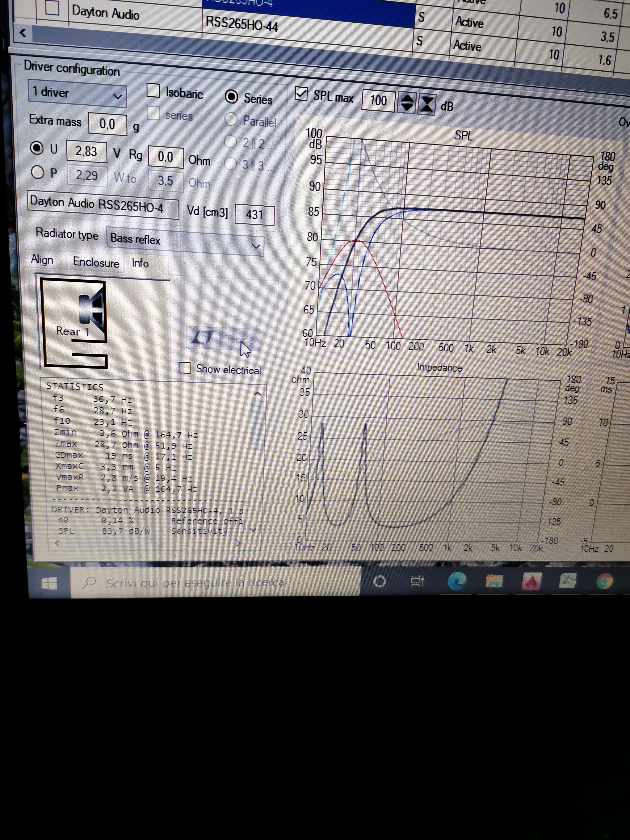Screen dimensions: 630x840
Task: Open Cortana circle icon on taskbar
Action: tap(379, 581)
